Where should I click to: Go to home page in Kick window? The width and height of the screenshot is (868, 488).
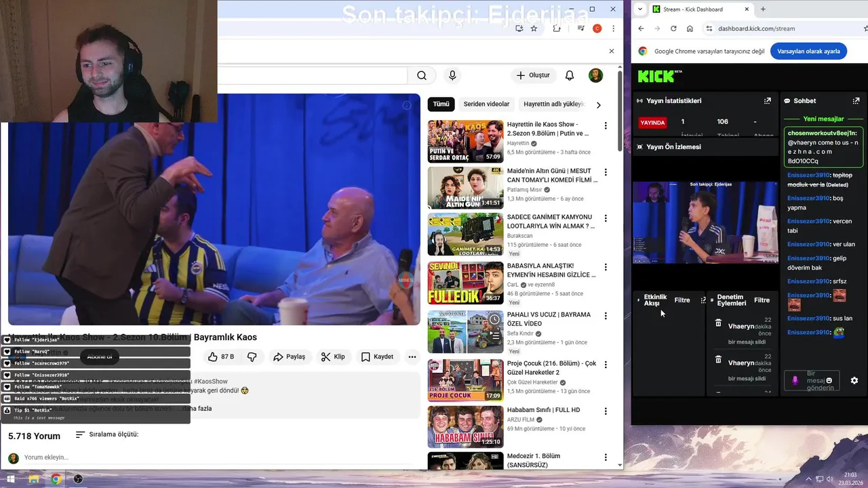(x=690, y=28)
